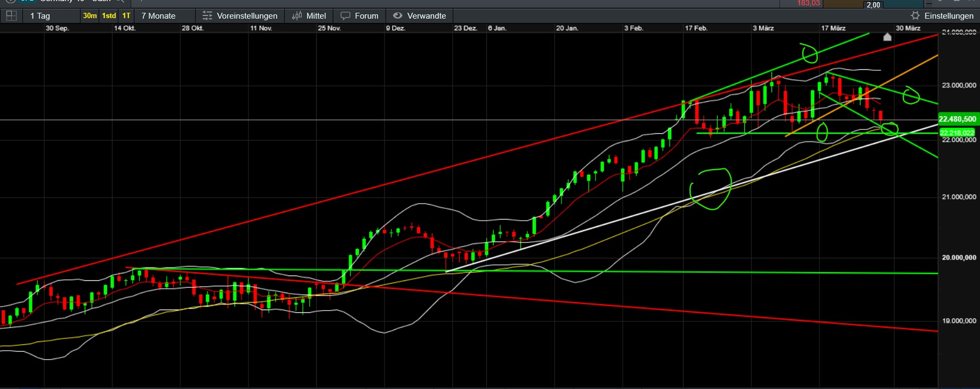Click the '14 Okt.' date label
The image size is (980, 389).
tap(125, 28)
